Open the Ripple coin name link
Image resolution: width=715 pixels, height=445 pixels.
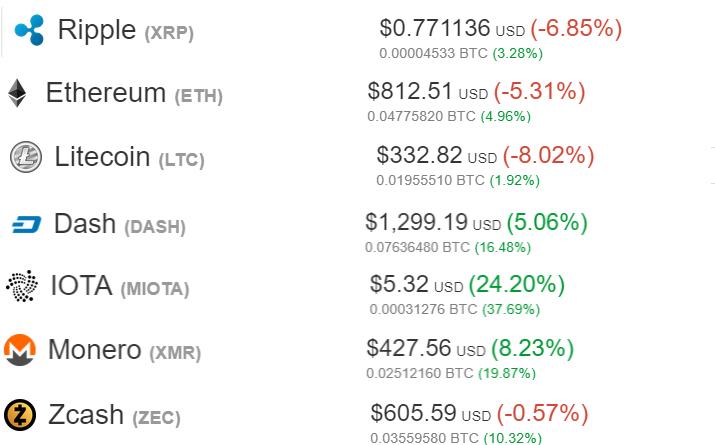[97, 30]
